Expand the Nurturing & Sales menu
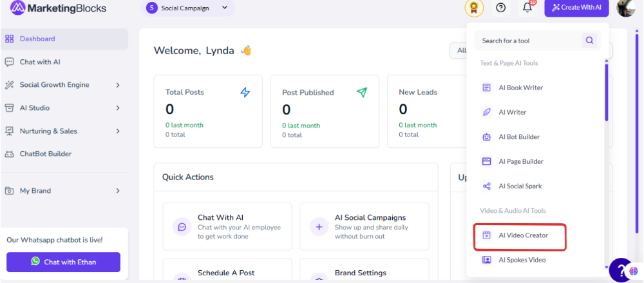 (64, 131)
